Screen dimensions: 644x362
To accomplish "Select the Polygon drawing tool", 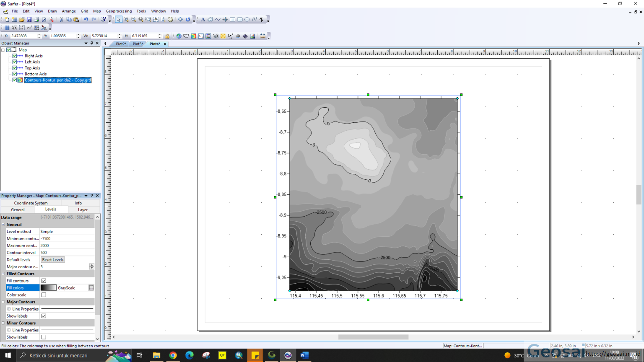I will 210,19.
